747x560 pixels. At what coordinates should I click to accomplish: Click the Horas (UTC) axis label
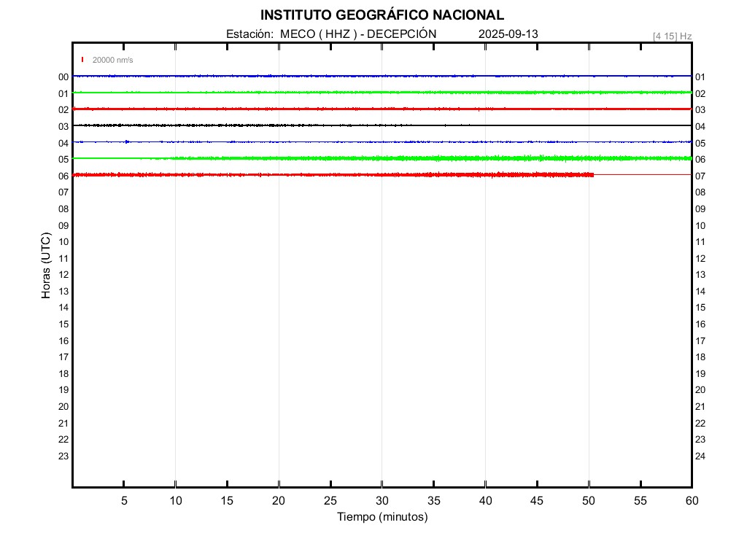coord(46,265)
